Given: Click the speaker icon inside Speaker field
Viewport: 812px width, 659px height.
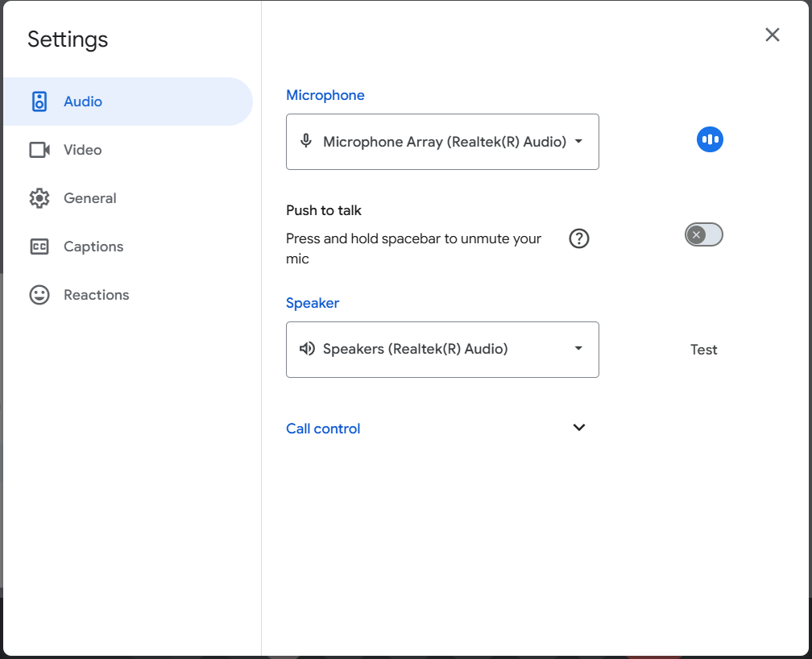Looking at the screenshot, I should (x=307, y=349).
